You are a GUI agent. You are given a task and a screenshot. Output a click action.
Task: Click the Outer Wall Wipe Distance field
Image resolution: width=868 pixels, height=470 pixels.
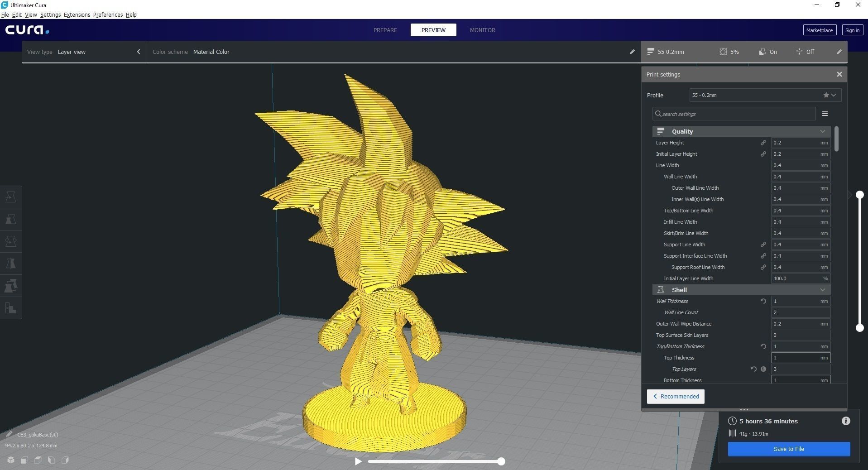click(x=801, y=324)
